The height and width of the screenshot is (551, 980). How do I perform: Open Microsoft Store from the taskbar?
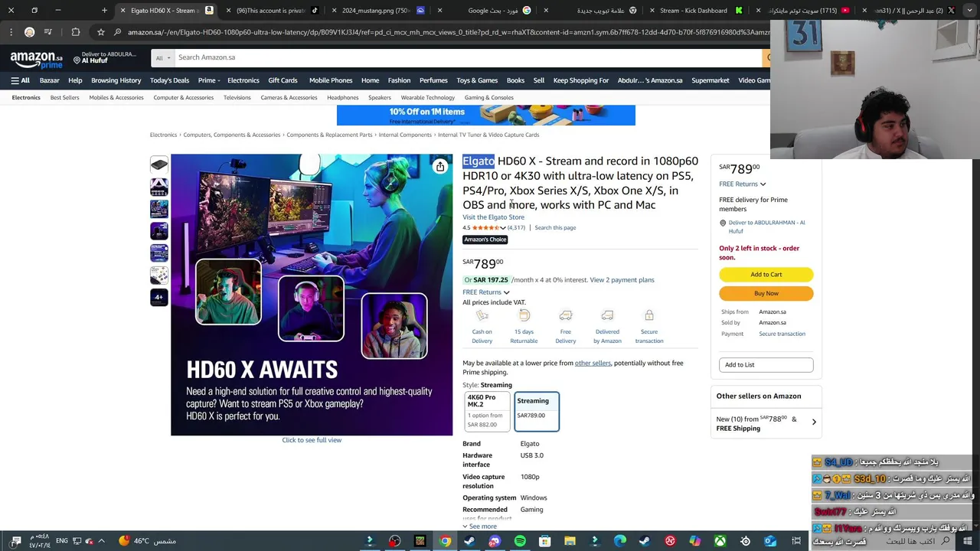[x=545, y=541]
